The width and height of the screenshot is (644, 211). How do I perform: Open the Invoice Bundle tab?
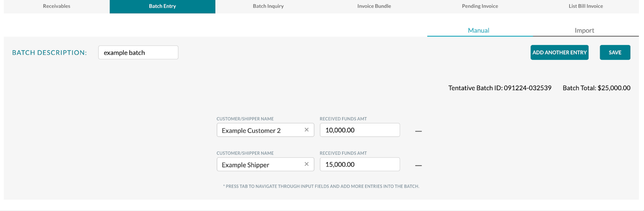(x=374, y=6)
